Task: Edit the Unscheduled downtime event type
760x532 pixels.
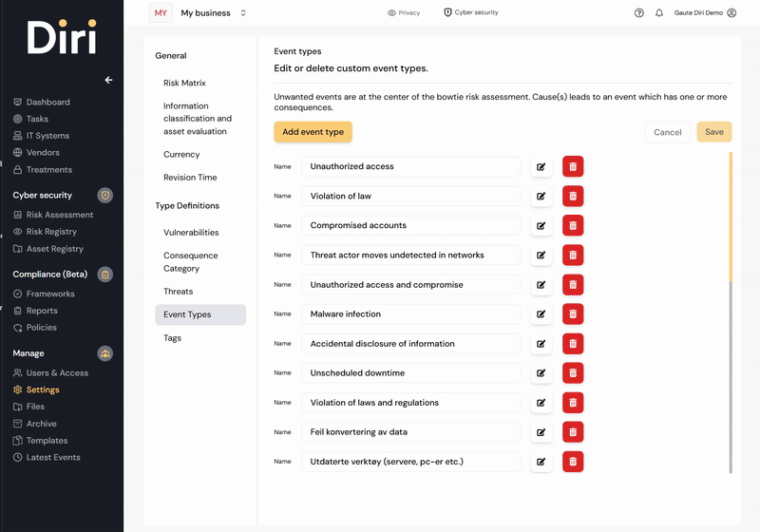Action: [541, 373]
